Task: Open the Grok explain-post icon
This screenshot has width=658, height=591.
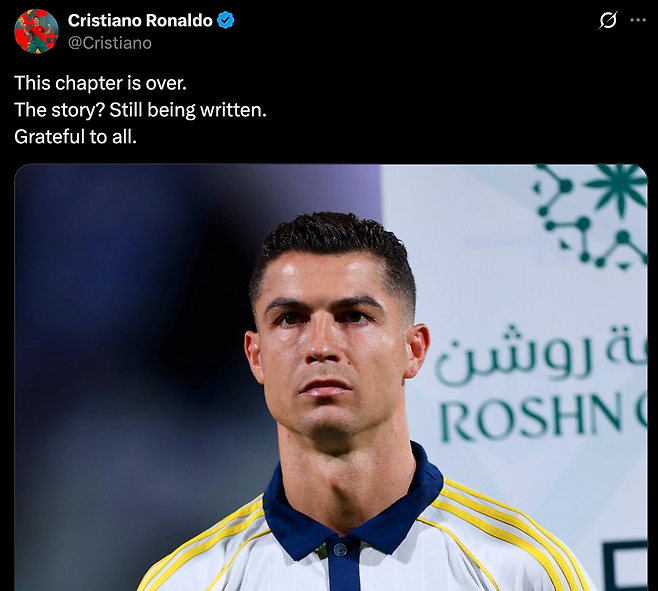Action: 608,20
